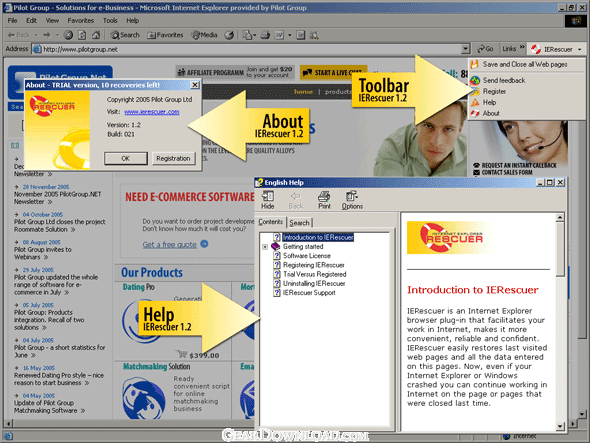Click OK in the About dialog
Viewport: 590px width, 443px height.
coord(126,158)
